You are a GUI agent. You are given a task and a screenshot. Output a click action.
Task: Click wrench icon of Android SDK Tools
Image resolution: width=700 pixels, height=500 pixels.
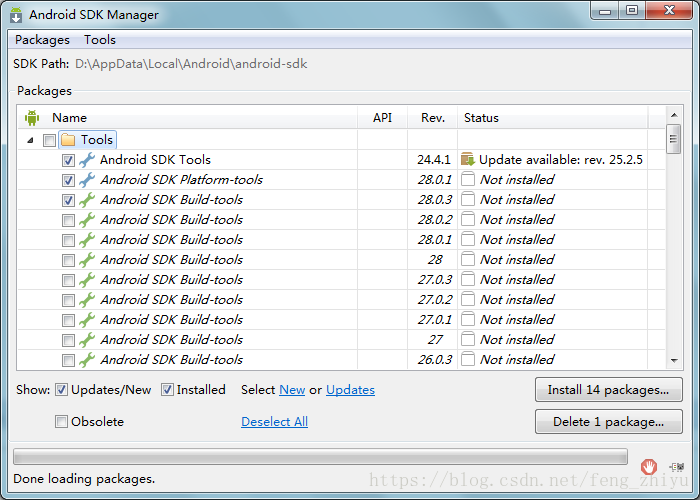(87, 160)
